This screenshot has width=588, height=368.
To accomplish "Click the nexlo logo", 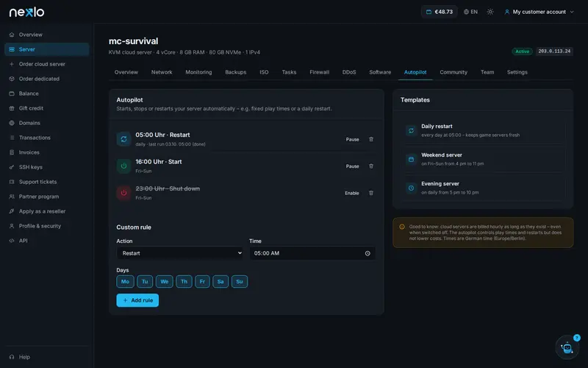I will [26, 12].
